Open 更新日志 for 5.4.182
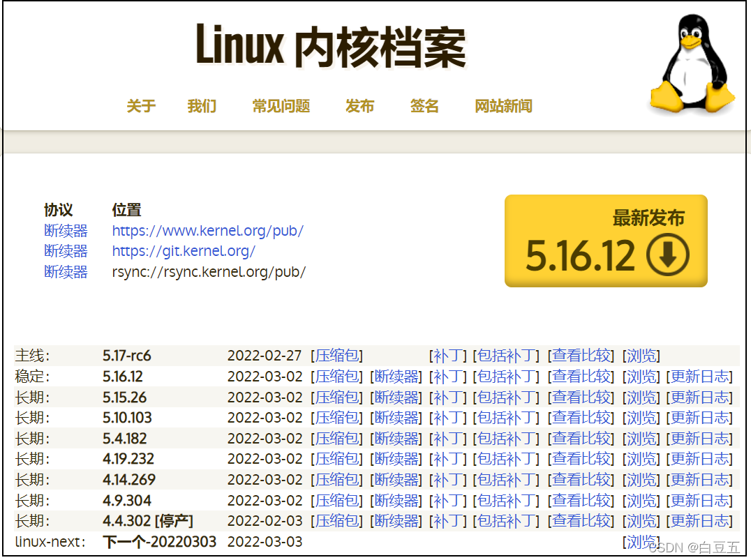Viewport: 751px width, 560px height. (699, 439)
